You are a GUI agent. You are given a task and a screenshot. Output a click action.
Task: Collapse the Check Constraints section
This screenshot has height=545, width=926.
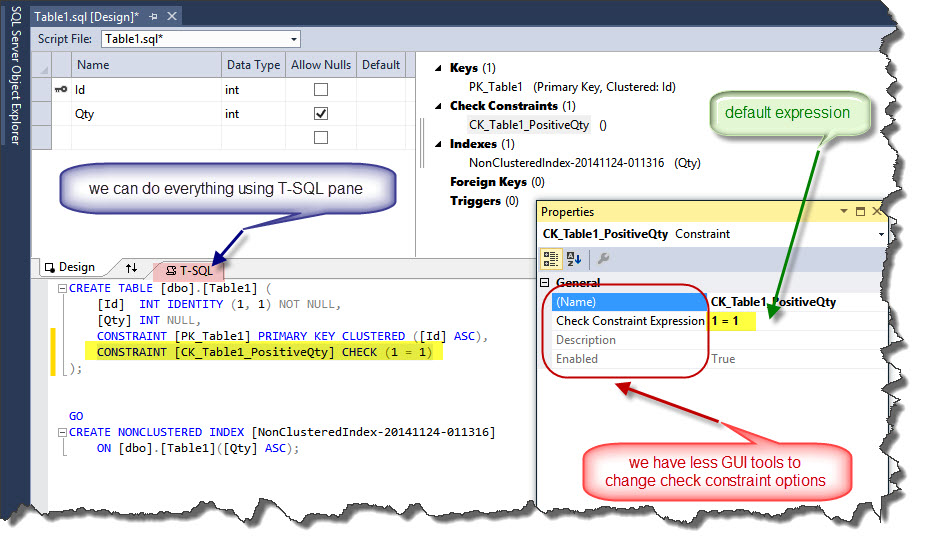(438, 106)
